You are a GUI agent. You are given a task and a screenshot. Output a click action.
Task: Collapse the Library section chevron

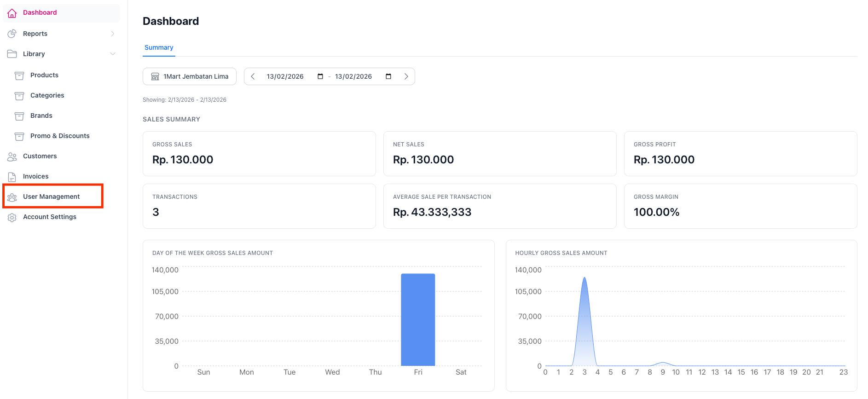coord(113,54)
